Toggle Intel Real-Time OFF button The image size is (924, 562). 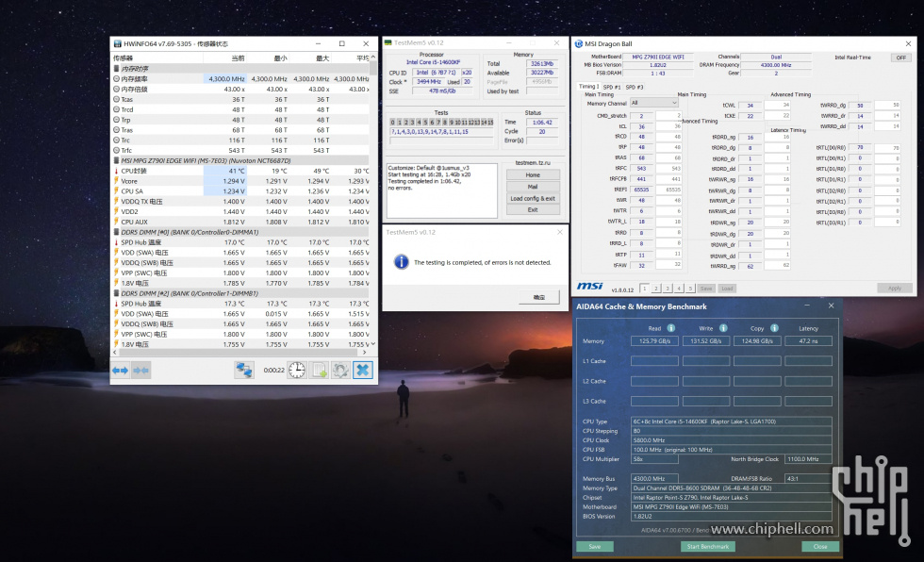tap(901, 58)
